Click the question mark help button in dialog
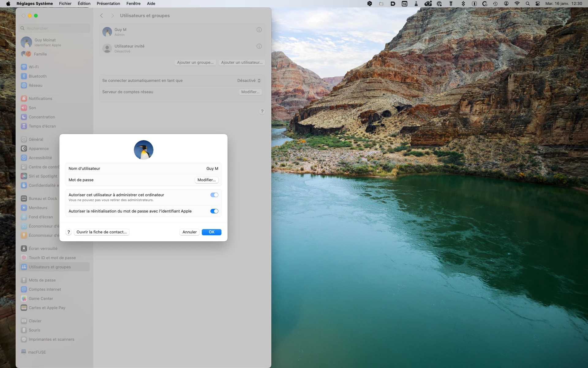Image resolution: width=588 pixels, height=368 pixels. coord(69,232)
